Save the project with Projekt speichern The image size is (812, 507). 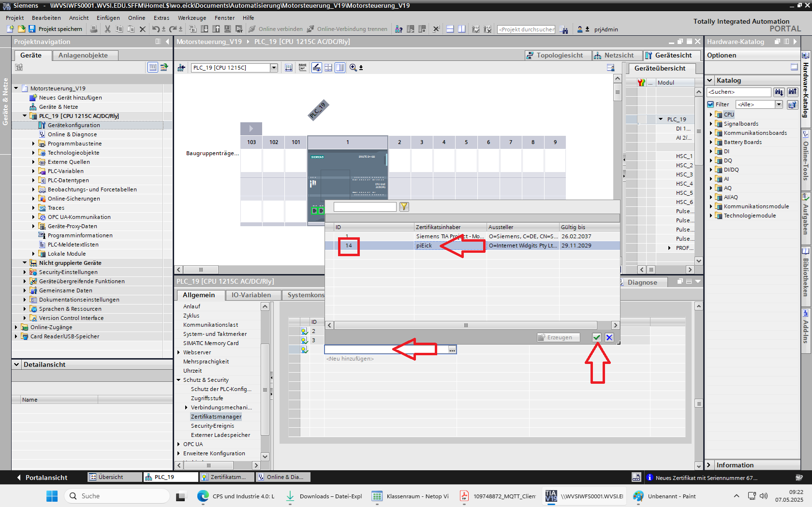(55, 29)
